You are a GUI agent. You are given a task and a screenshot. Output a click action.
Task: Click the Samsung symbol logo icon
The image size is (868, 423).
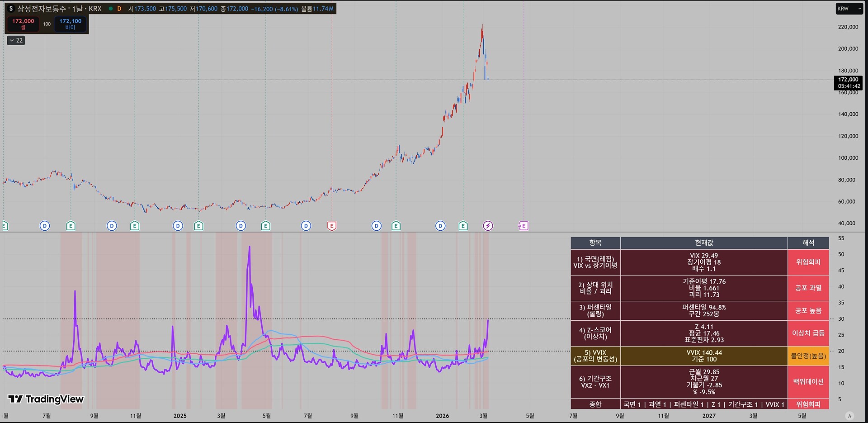[x=11, y=9]
